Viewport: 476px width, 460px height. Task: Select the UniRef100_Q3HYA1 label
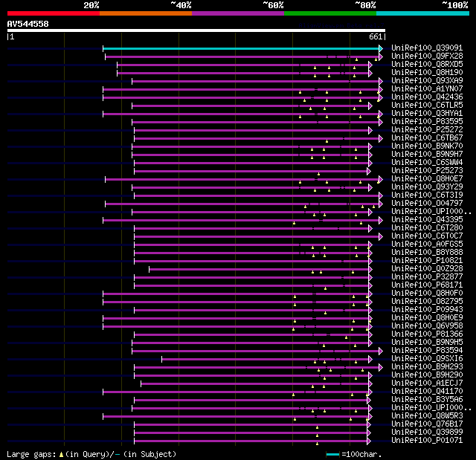point(427,114)
